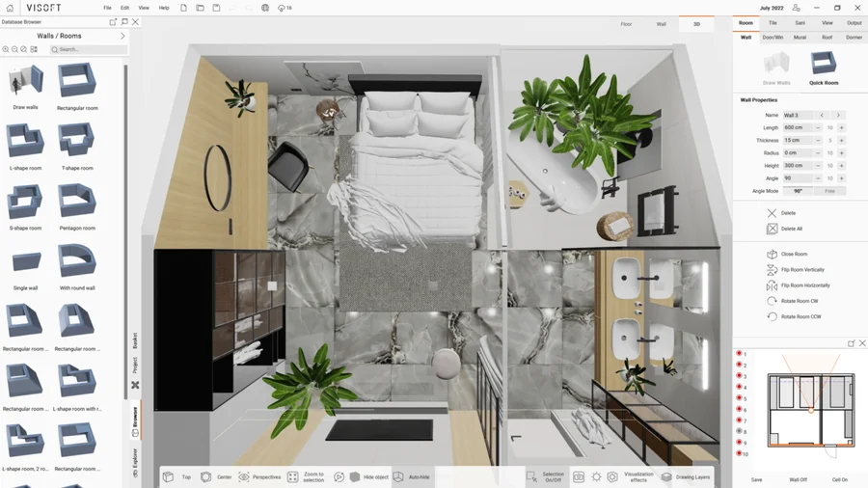Select camera position 8 marker
Screen dimensions: 868x488
click(x=740, y=432)
